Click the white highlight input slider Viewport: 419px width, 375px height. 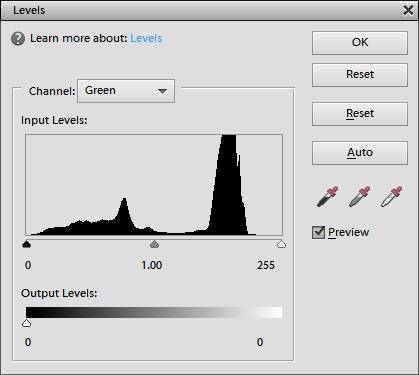click(x=282, y=244)
